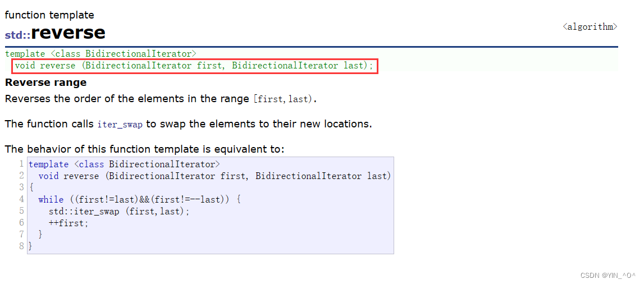The height and width of the screenshot is (284, 644).
Task: Click the [first,last) range text
Action: pyautogui.click(x=284, y=99)
